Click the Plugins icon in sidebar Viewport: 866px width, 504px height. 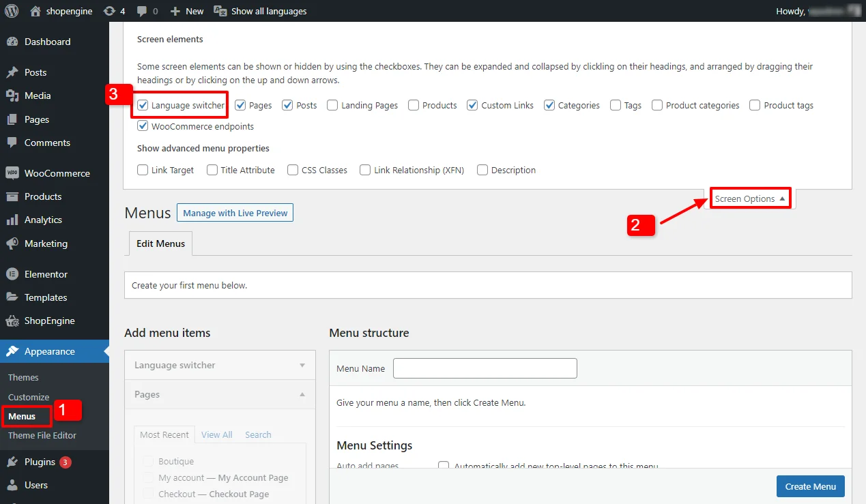point(12,462)
